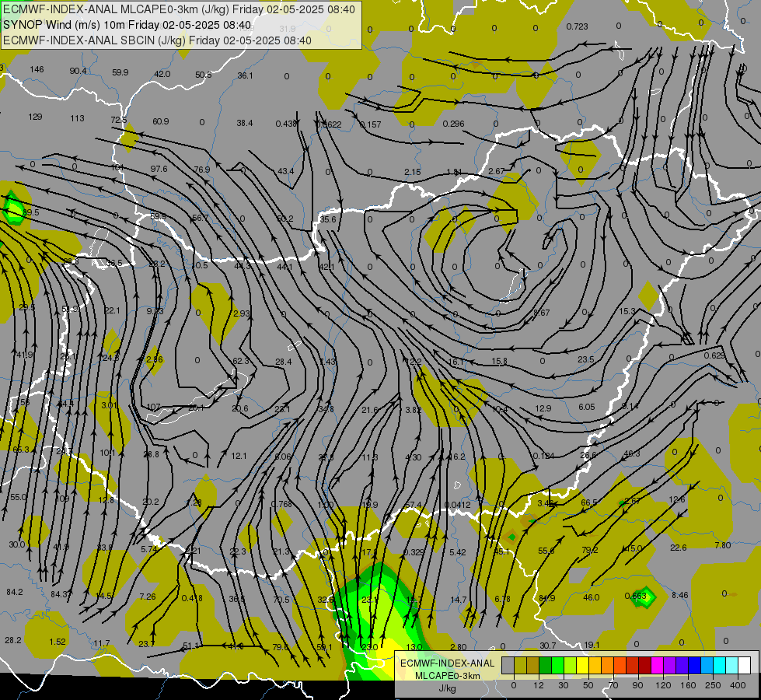Click the map value '28.2'
The image size is (761, 700).
tap(13, 641)
